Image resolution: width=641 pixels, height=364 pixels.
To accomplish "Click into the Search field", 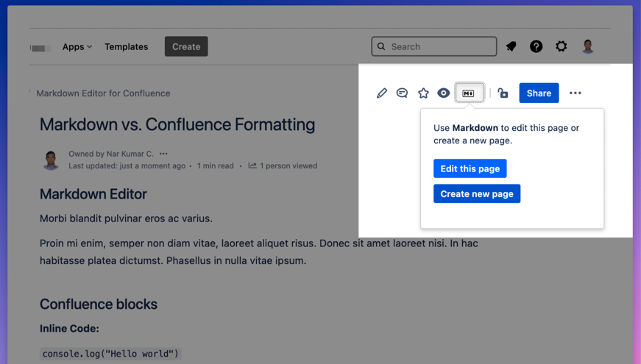I will (x=434, y=46).
